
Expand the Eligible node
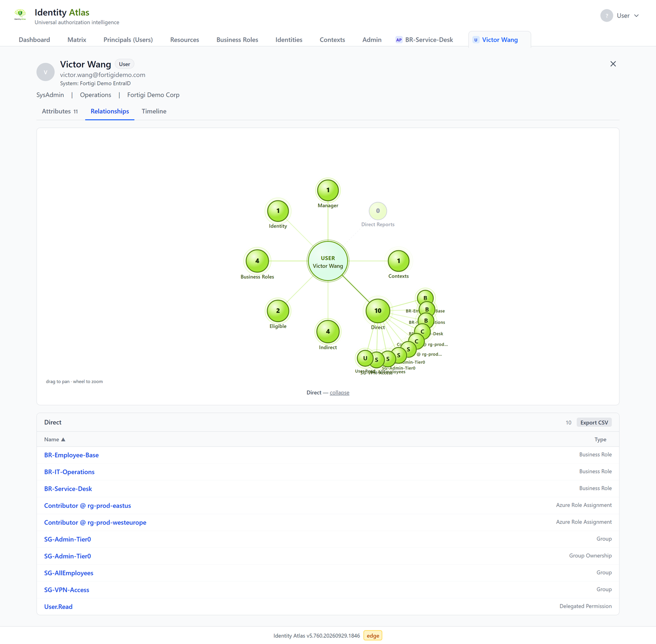(x=278, y=311)
